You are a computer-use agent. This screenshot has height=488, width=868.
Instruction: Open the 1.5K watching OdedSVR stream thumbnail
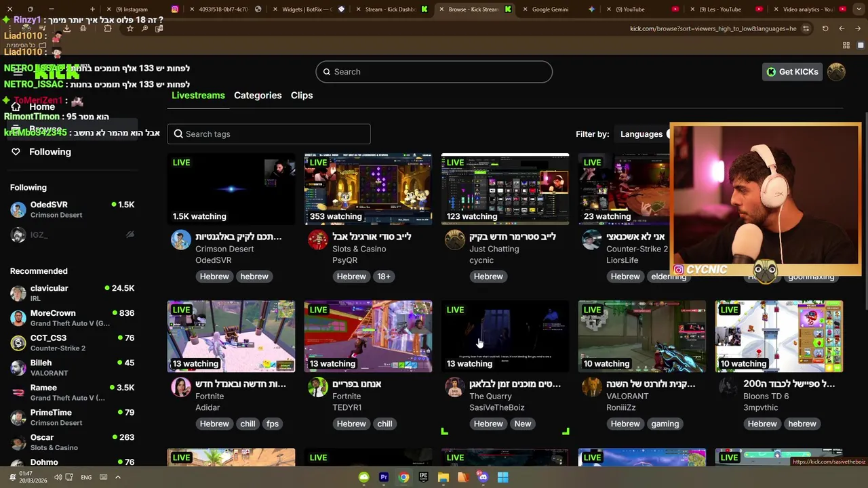(231, 189)
